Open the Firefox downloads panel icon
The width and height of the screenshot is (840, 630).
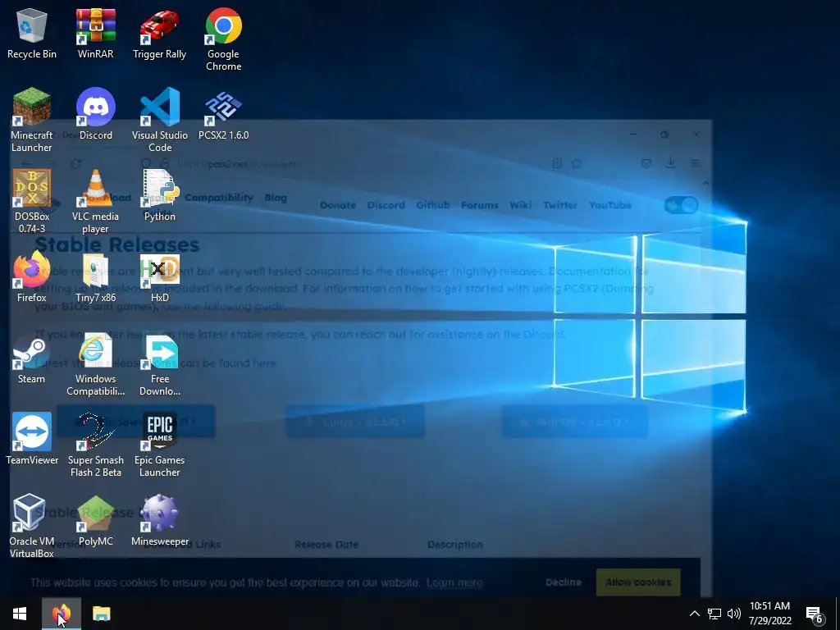point(671,163)
